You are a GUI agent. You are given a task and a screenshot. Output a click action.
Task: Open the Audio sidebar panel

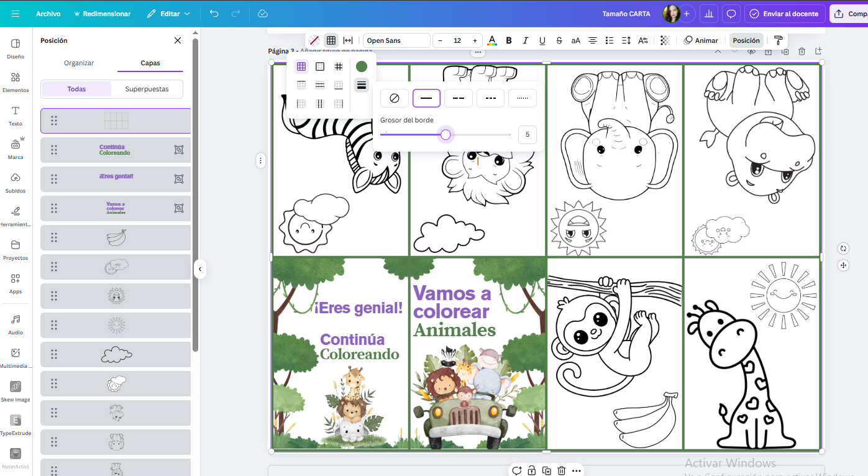tap(16, 324)
